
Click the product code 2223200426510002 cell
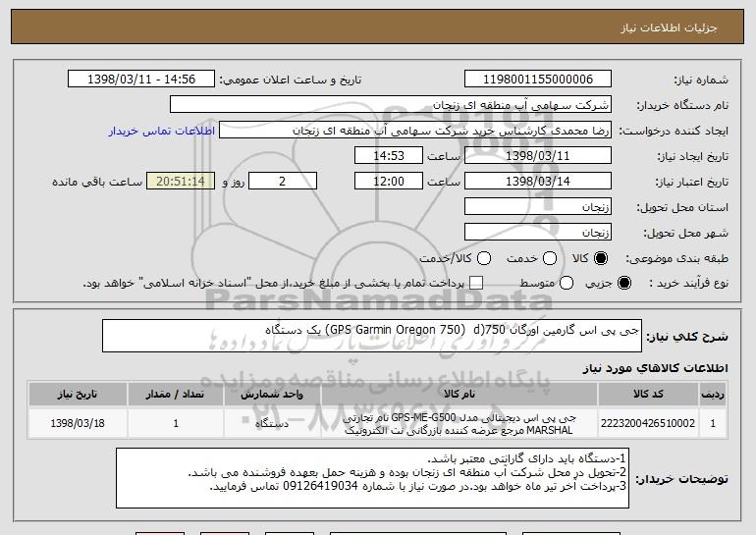pyautogui.click(x=648, y=423)
